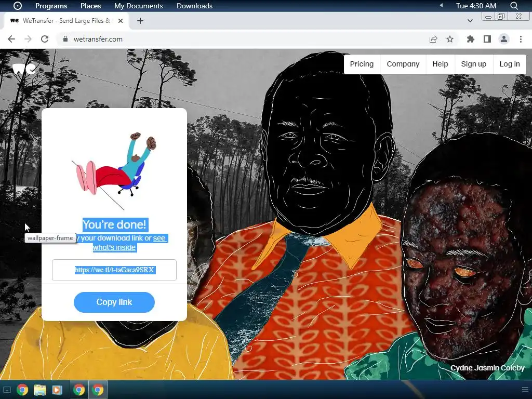This screenshot has width=532, height=399.
Task: Open taskbar menu lines icon
Action: [x=525, y=390]
